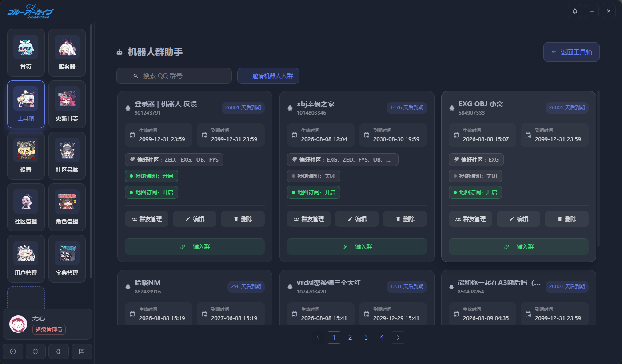The height and width of the screenshot is (364, 622).
Task: Open 角色管理 in the sidebar
Action: [x=67, y=207]
